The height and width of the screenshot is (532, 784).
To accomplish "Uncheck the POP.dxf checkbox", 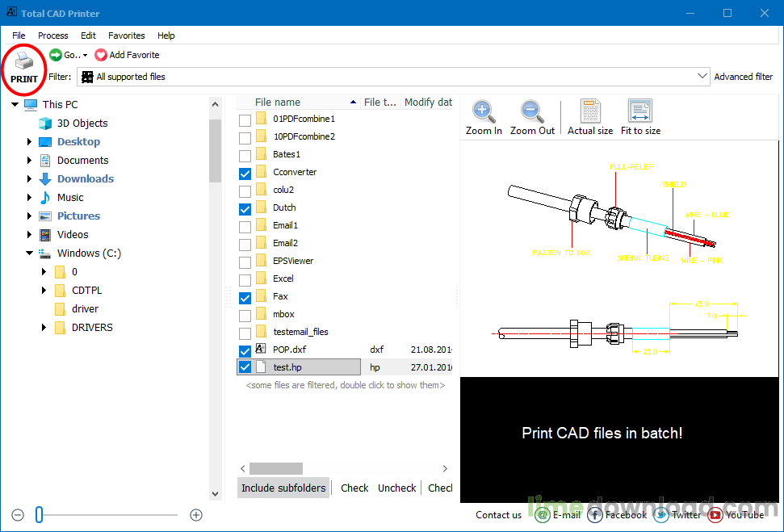I will (245, 350).
